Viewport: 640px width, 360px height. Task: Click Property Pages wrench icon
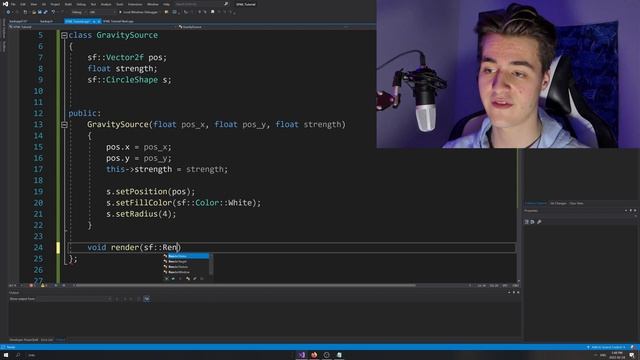coord(539,222)
